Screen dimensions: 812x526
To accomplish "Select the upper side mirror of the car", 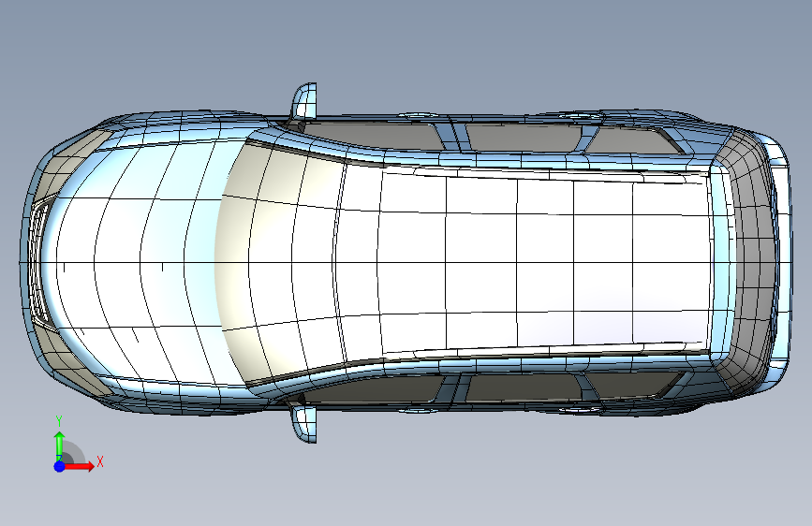I will pos(304,100).
